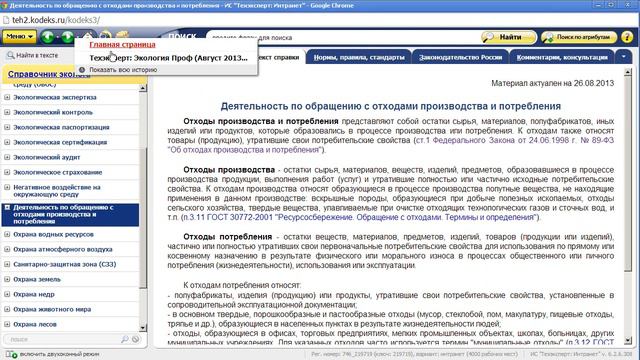Click the document title Деятельность по обращению с отходами
The image size is (640, 360).
pyautogui.click(x=391, y=106)
